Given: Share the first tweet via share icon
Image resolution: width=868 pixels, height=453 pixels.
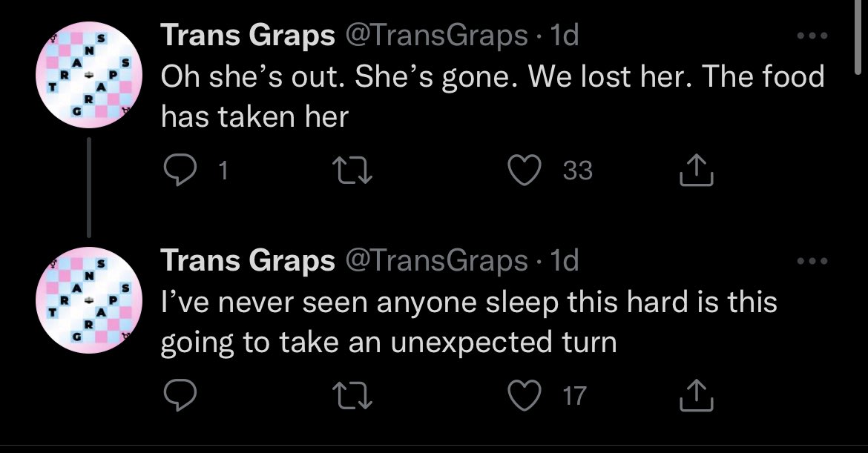Looking at the screenshot, I should [x=697, y=171].
